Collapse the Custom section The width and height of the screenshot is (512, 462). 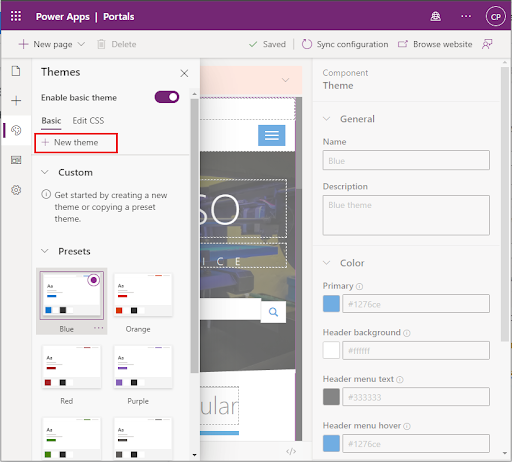45,172
